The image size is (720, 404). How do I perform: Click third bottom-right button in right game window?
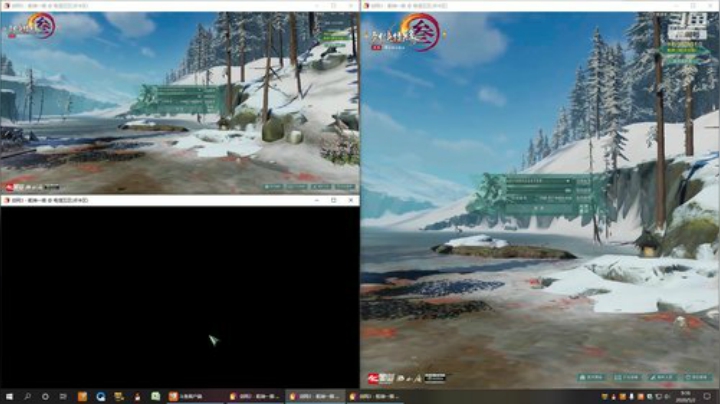click(662, 377)
